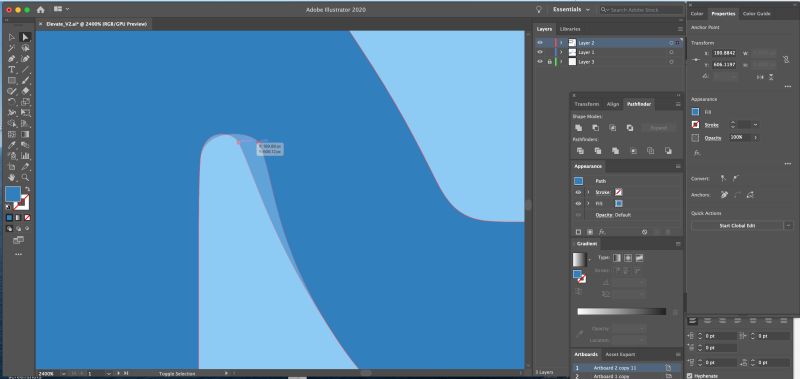
Task: Select the Eyedropper tool
Action: pos(12,145)
